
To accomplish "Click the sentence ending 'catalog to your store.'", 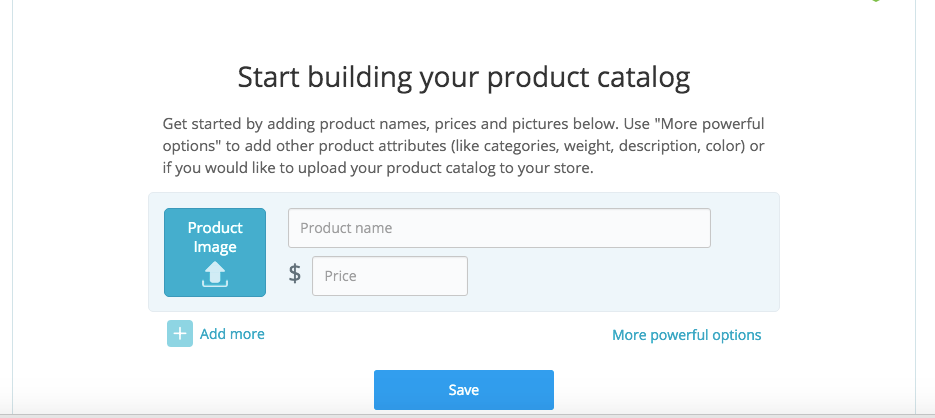I will 378,168.
